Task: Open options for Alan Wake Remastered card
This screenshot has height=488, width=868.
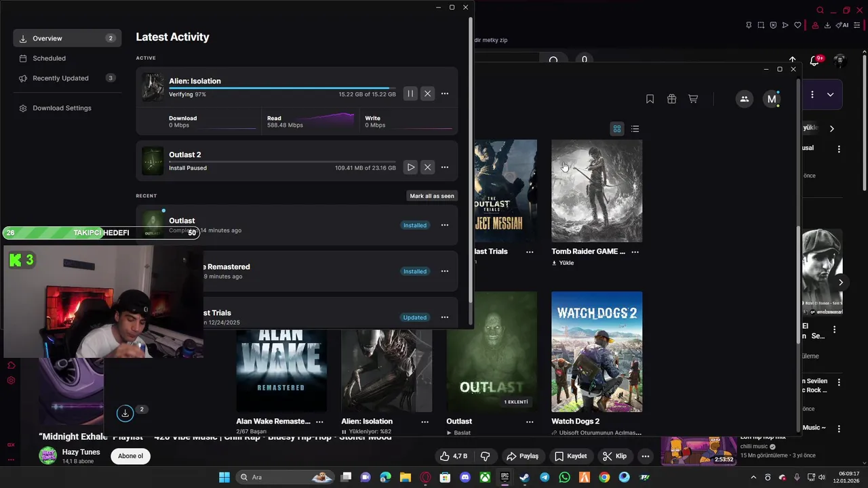Action: point(319,422)
